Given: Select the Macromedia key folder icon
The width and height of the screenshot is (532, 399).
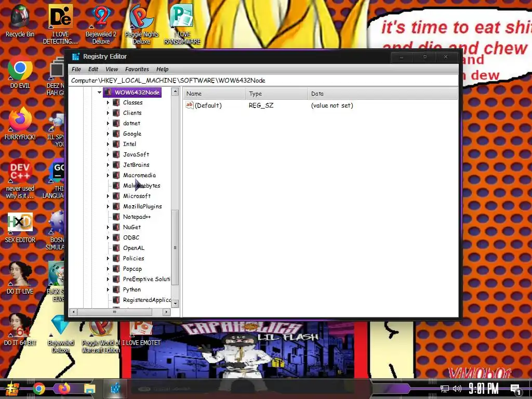Looking at the screenshot, I should point(116,175).
